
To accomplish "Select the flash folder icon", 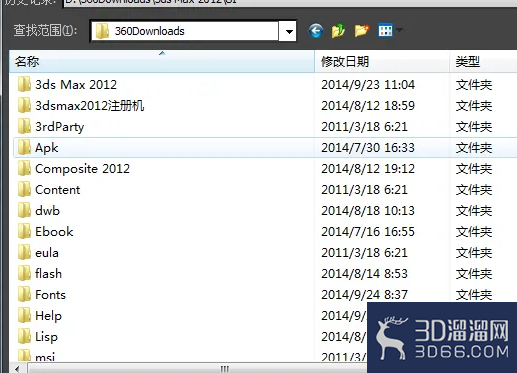I will tap(24, 273).
